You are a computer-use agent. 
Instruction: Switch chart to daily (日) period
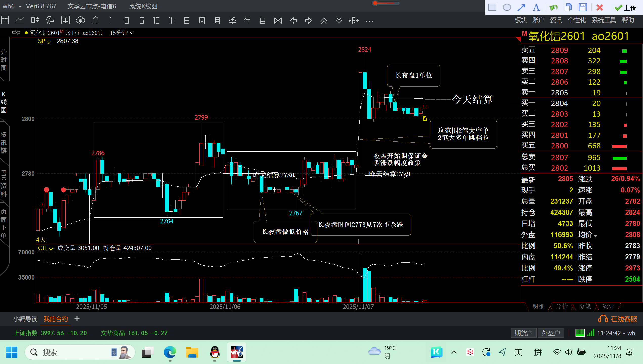[x=187, y=20]
